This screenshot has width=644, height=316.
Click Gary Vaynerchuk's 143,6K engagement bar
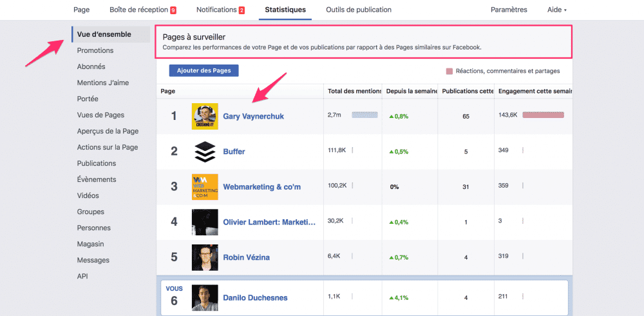coord(543,115)
